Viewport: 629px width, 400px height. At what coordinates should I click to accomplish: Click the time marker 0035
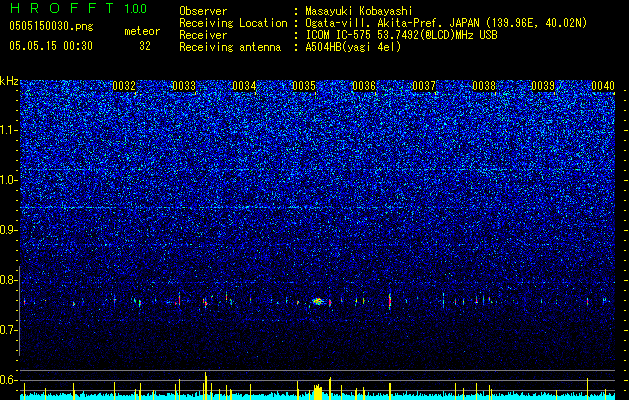click(304, 86)
